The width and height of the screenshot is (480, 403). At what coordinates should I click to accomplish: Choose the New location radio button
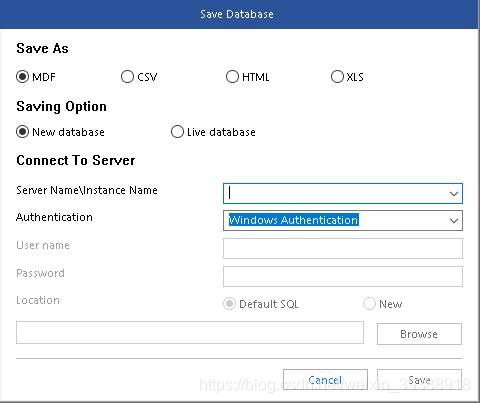click(x=369, y=304)
